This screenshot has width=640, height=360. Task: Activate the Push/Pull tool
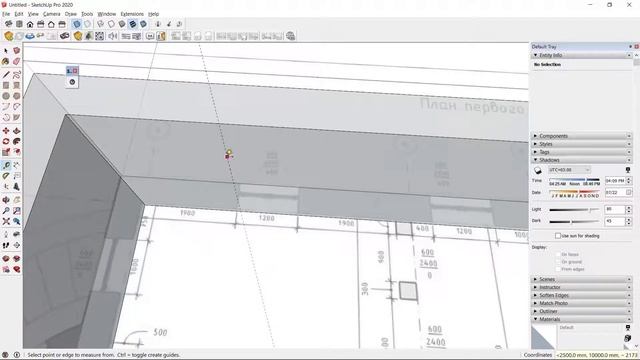click(16, 131)
